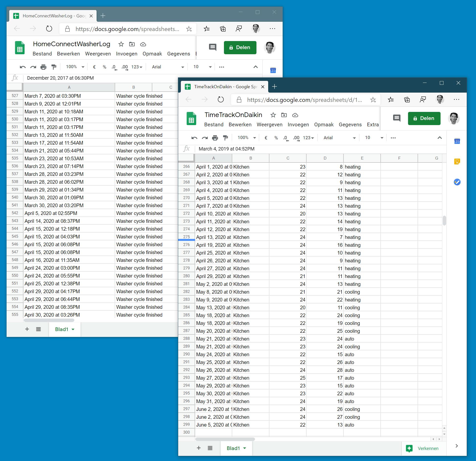Open the zoom 100% dropdown in TimeTrackOnDaikin
Screen dimensions: 476x461
coord(247,138)
